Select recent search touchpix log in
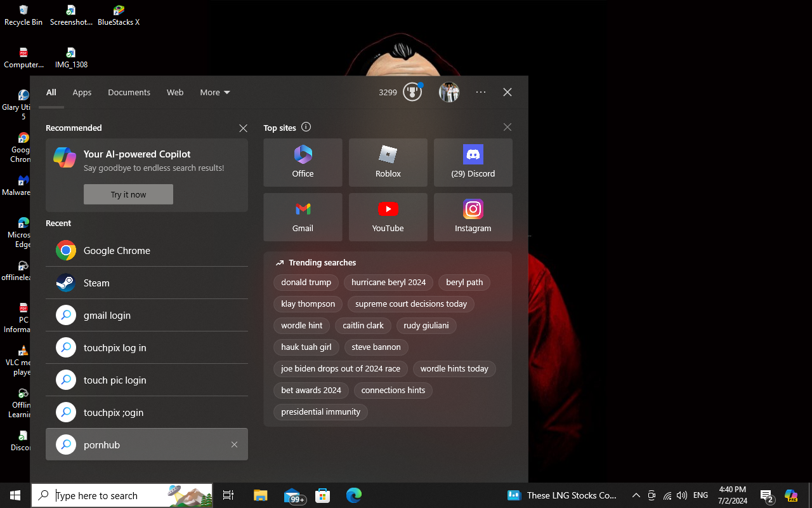This screenshot has height=508, width=812. tap(147, 347)
